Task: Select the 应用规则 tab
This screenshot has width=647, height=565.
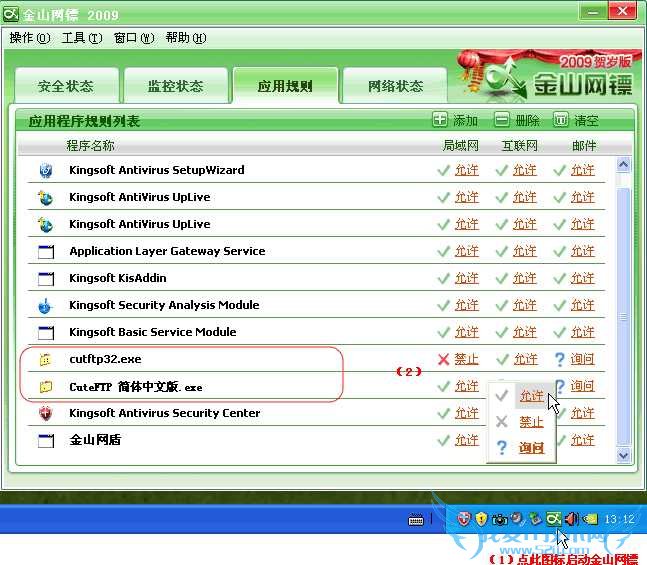Action: (x=285, y=86)
